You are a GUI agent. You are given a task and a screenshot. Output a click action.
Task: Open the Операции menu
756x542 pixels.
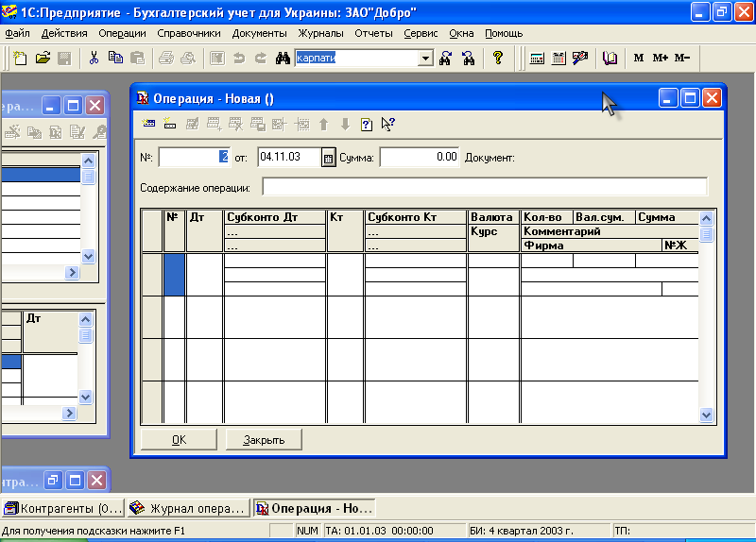122,33
